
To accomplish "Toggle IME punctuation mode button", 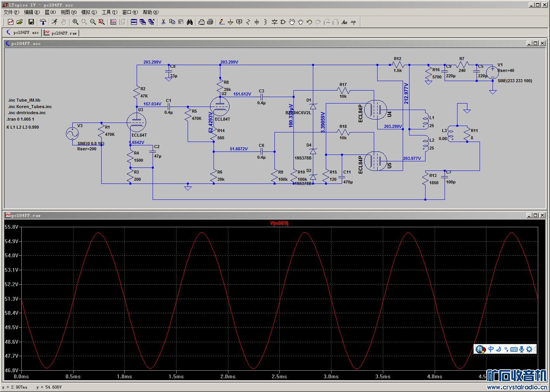I will 506,349.
